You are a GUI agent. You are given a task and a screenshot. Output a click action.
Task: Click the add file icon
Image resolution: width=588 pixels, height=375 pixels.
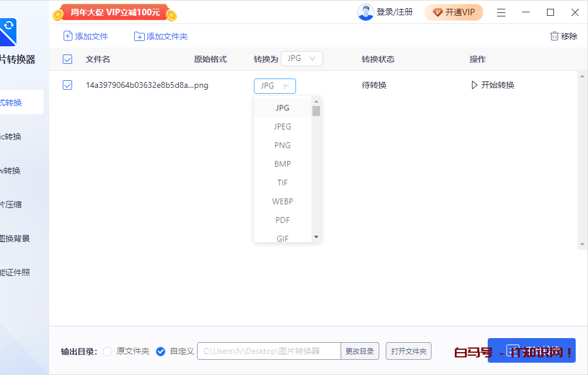pyautogui.click(x=68, y=36)
